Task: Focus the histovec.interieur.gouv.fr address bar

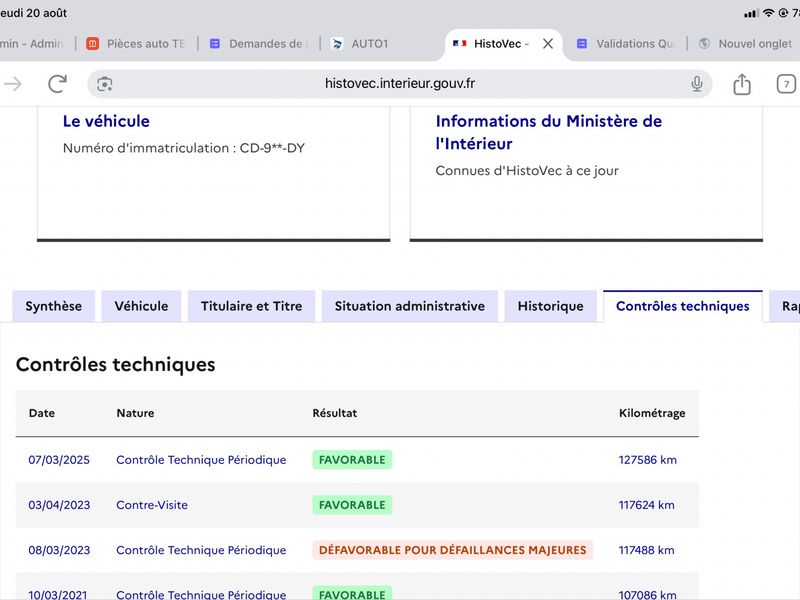Action: (400, 84)
